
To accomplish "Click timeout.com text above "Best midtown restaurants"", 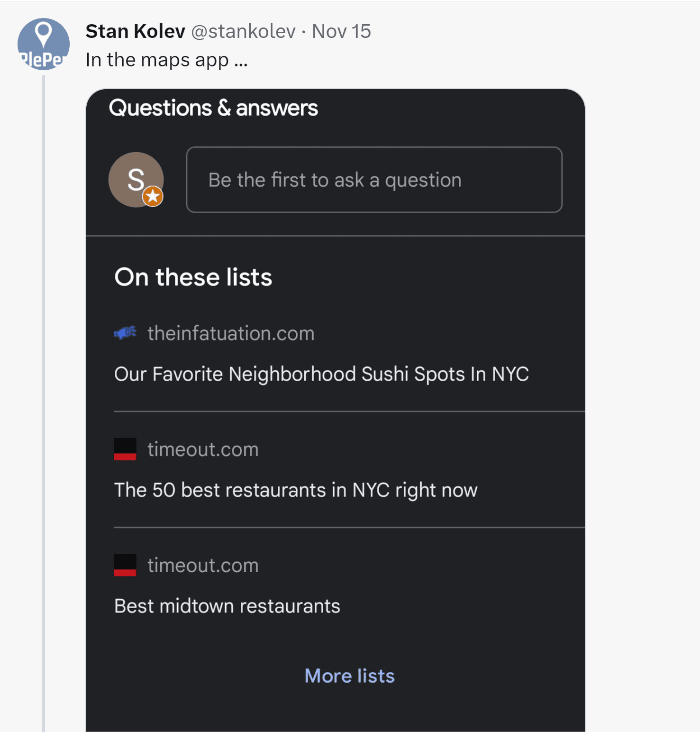I will tap(203, 565).
